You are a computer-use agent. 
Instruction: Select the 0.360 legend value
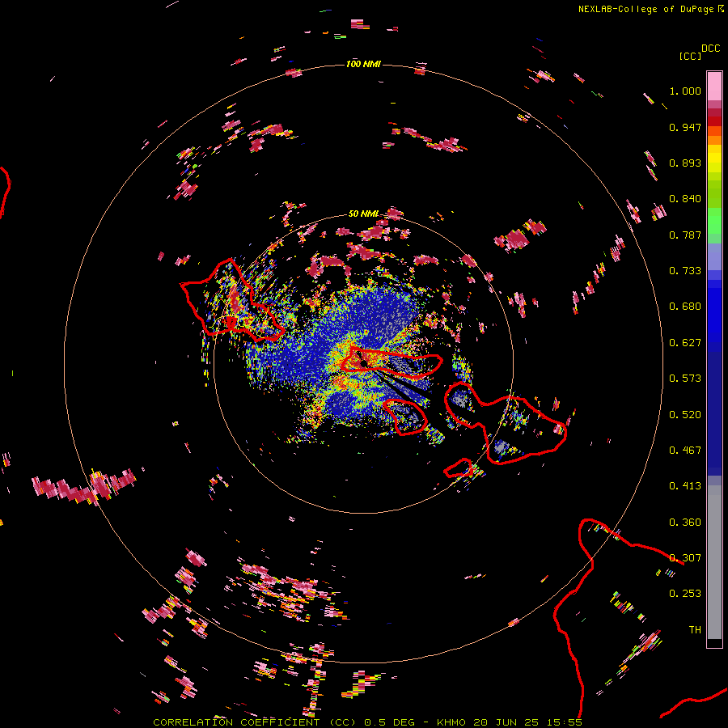685,523
